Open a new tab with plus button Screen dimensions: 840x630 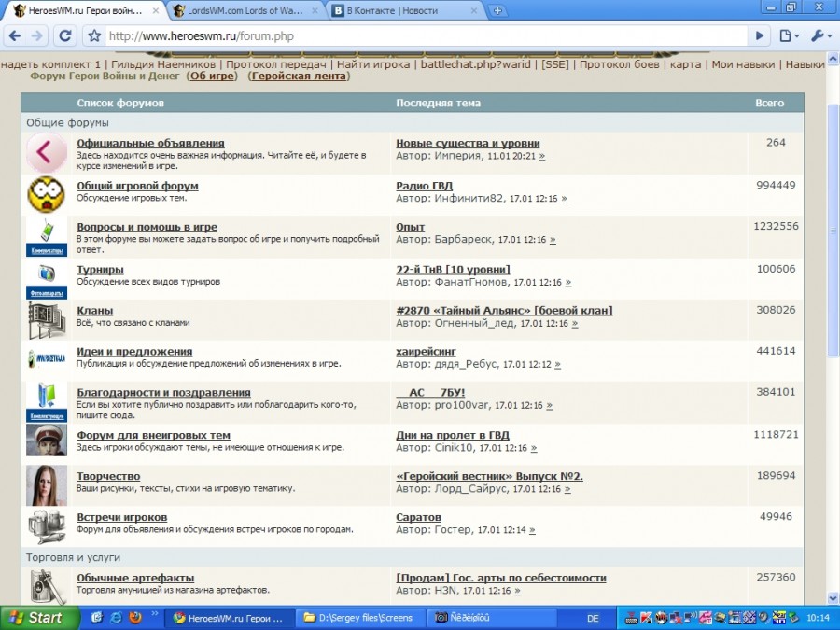pos(497,10)
